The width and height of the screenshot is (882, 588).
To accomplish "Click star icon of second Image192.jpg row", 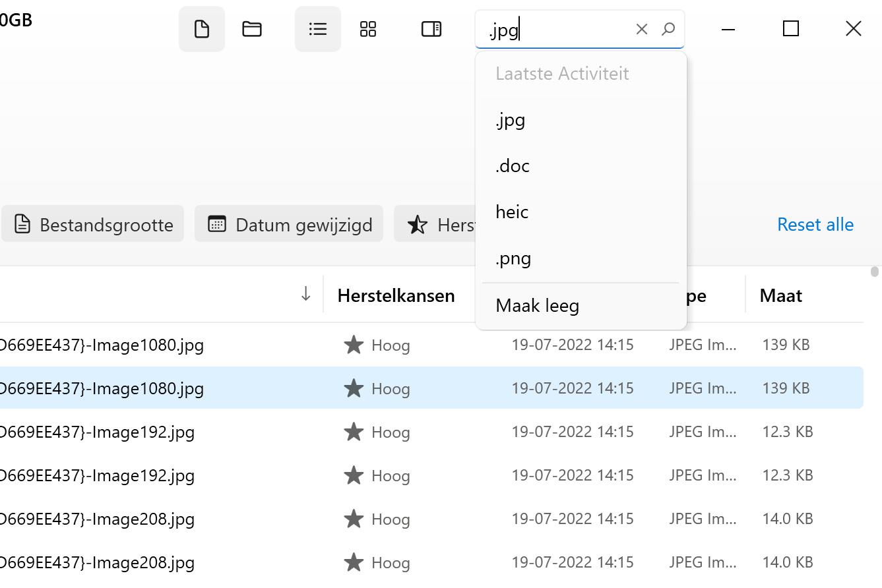I will [x=354, y=475].
